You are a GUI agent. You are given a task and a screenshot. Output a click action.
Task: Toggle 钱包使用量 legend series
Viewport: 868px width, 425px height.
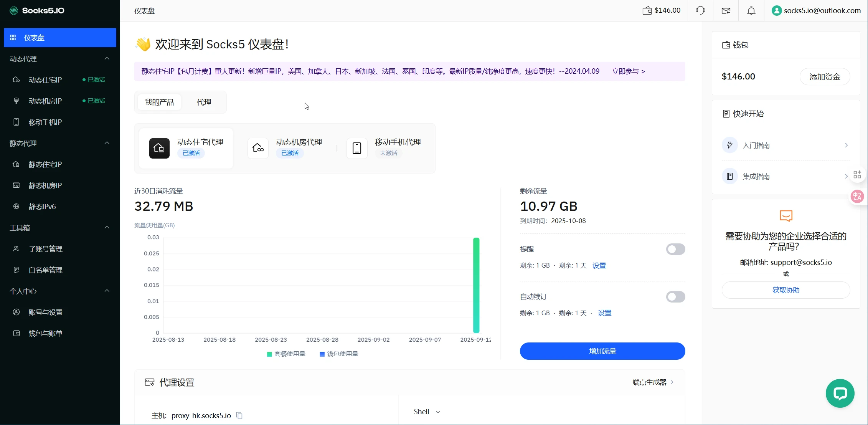click(x=339, y=354)
